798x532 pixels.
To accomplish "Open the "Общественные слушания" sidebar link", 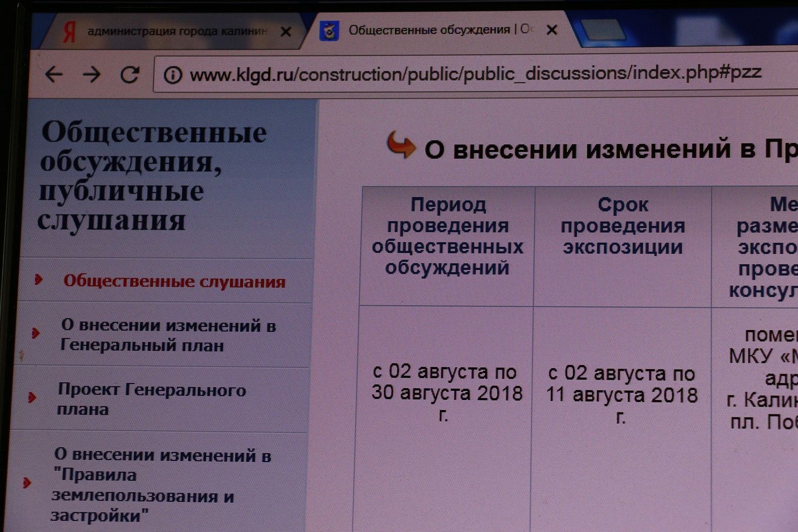I will coord(174,281).
